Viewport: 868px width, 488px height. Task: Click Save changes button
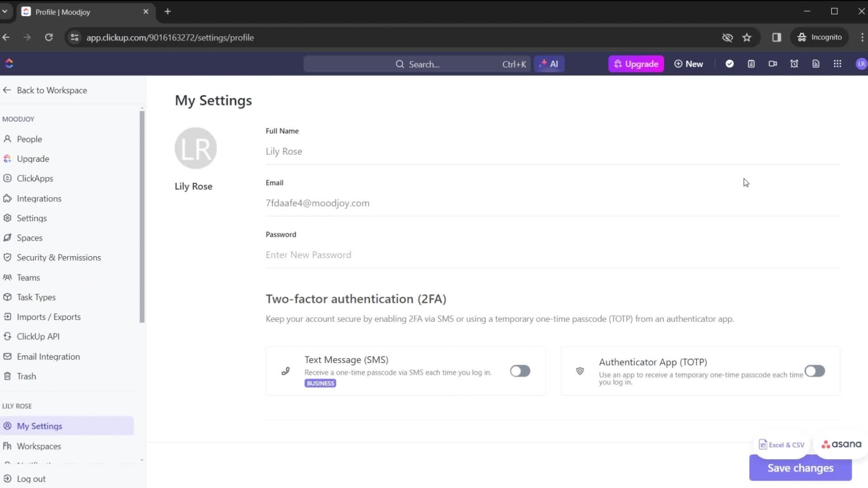pyautogui.click(x=800, y=468)
